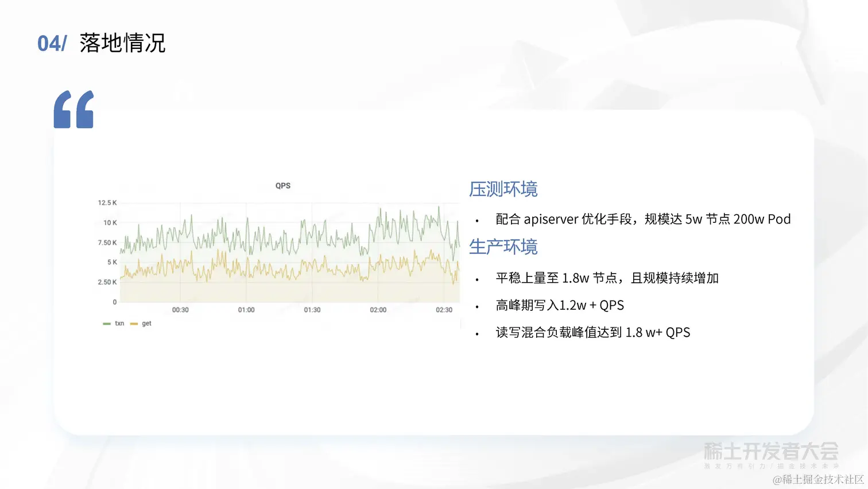Click the 02:00 time axis label
The image size is (868, 489).
click(x=378, y=310)
